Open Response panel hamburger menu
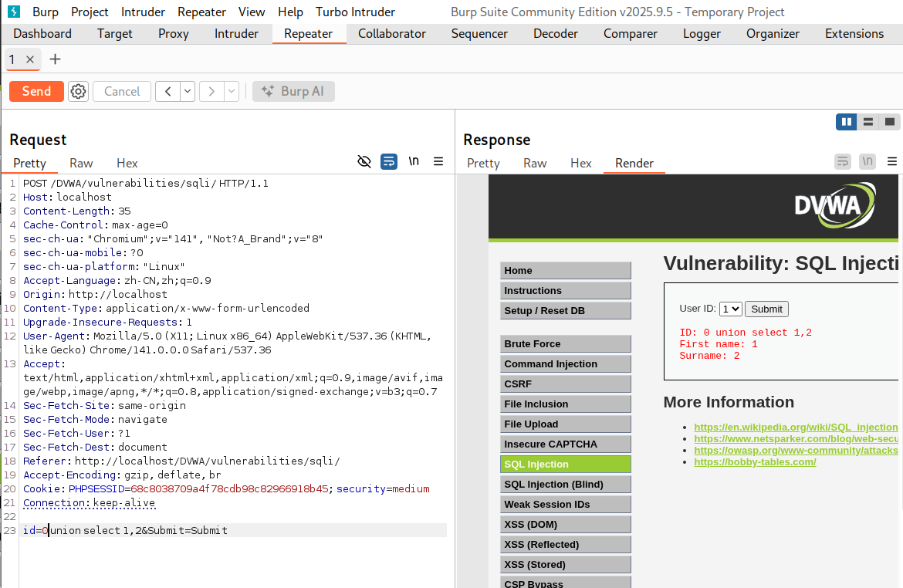The height and width of the screenshot is (588, 903). pos(892,161)
